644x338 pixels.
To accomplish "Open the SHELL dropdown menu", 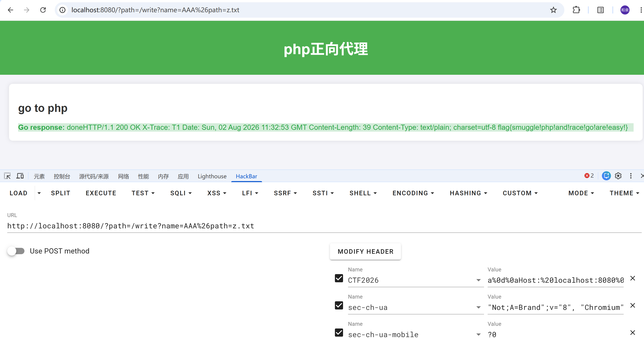I will (363, 193).
